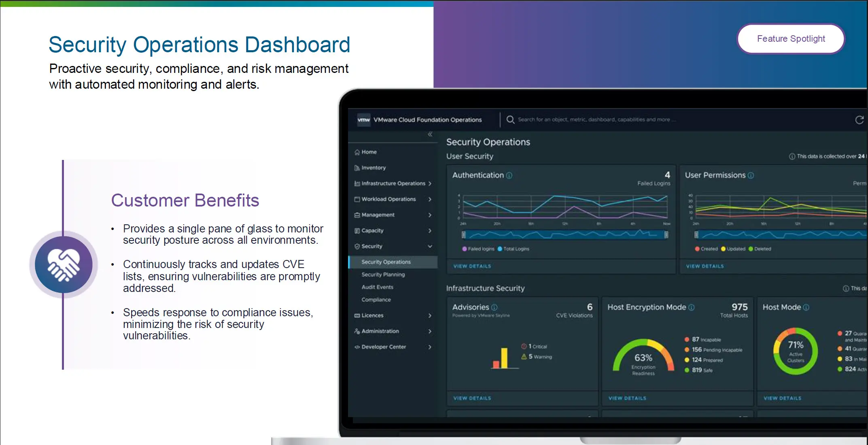The width and height of the screenshot is (868, 445).
Task: Click left handle of User Permissions range slider
Action: tap(696, 234)
